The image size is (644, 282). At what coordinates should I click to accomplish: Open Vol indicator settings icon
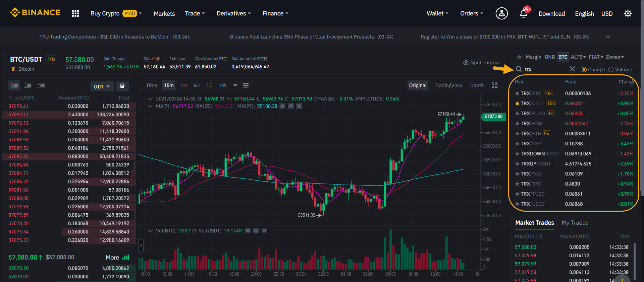click(x=256, y=231)
